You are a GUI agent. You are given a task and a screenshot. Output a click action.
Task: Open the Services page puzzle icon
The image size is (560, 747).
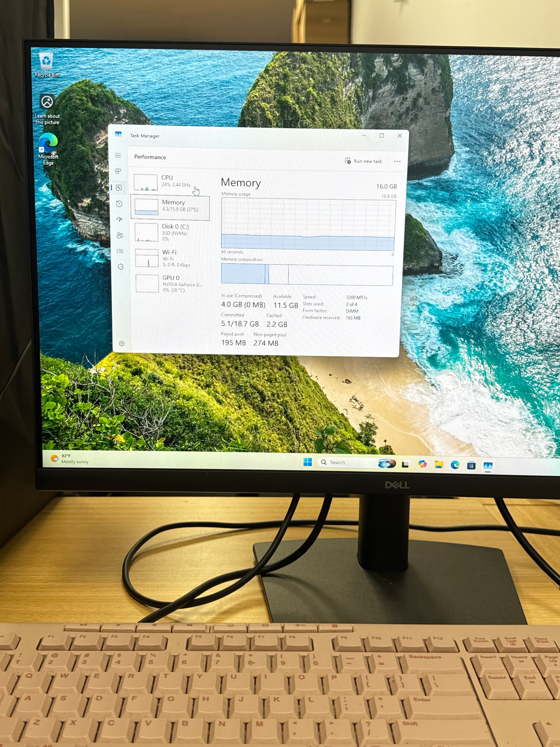click(120, 267)
